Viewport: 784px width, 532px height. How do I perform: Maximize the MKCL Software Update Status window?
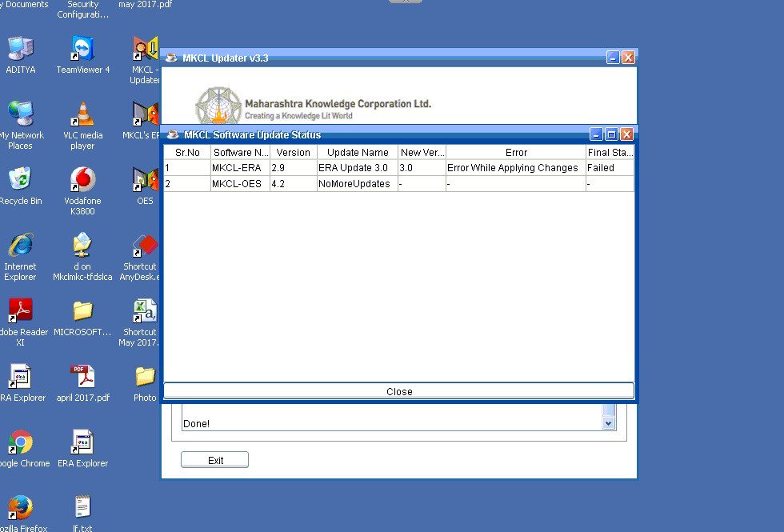click(x=611, y=134)
